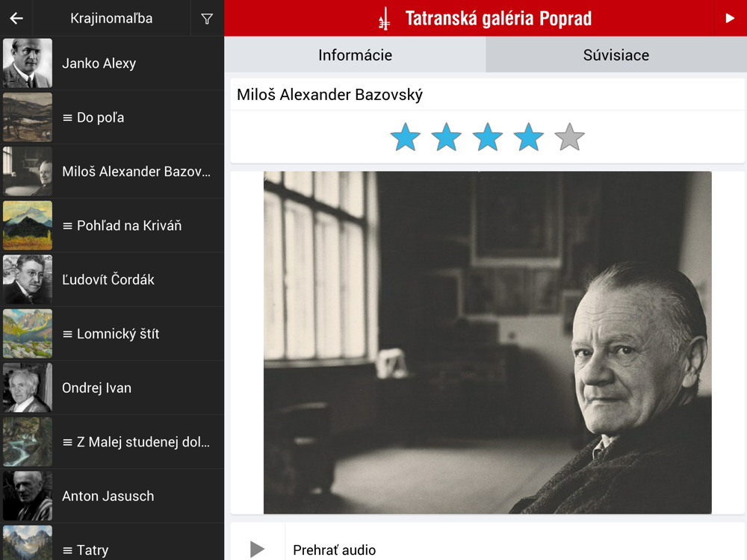Image resolution: width=747 pixels, height=560 pixels.
Task: Click the fifth gray star
Action: pyautogui.click(x=570, y=137)
